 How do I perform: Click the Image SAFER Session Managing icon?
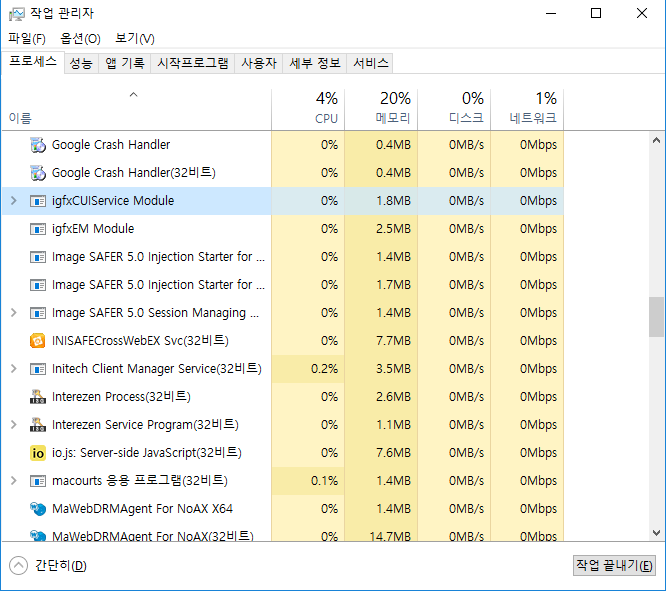point(38,313)
